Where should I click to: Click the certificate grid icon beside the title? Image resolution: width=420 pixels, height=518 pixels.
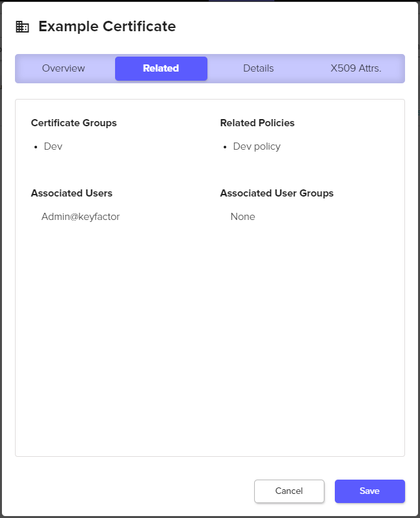pos(23,27)
